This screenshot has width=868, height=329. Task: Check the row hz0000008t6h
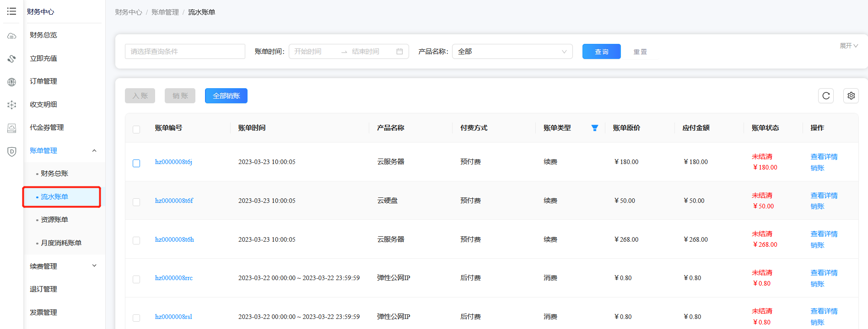pos(136,240)
